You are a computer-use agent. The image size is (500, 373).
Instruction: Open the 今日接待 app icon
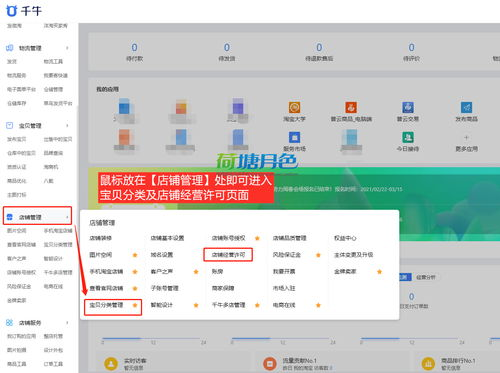(408, 137)
